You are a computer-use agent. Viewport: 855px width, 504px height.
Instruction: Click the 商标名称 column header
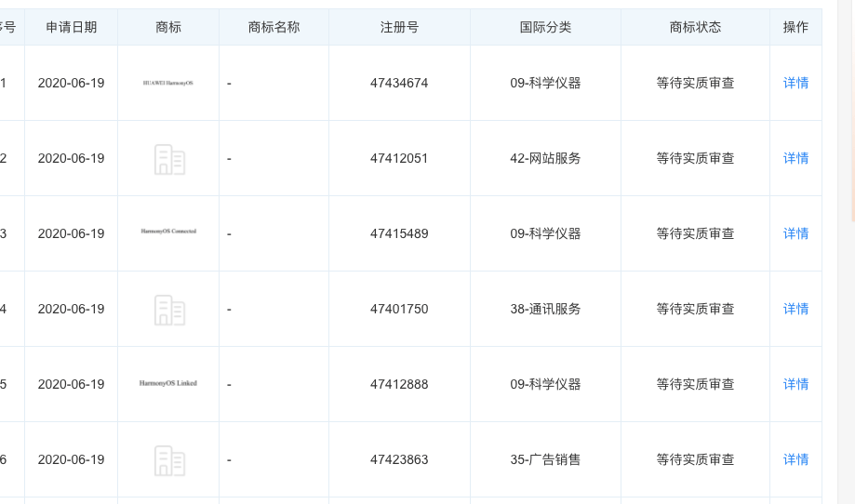coord(274,28)
